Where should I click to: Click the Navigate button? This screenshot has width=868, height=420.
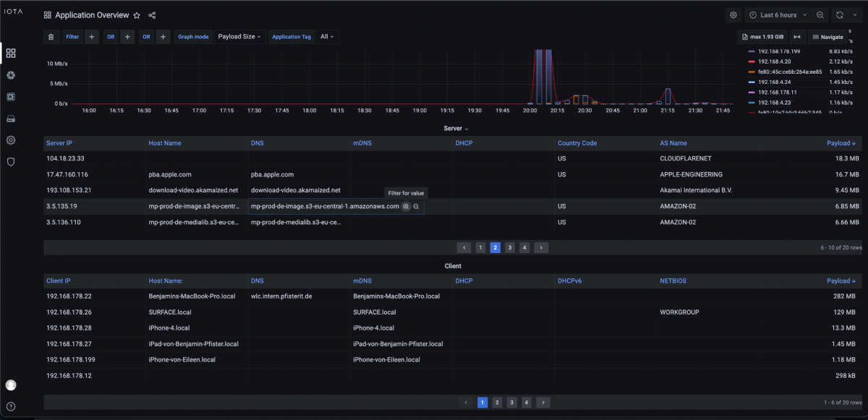pyautogui.click(x=827, y=37)
